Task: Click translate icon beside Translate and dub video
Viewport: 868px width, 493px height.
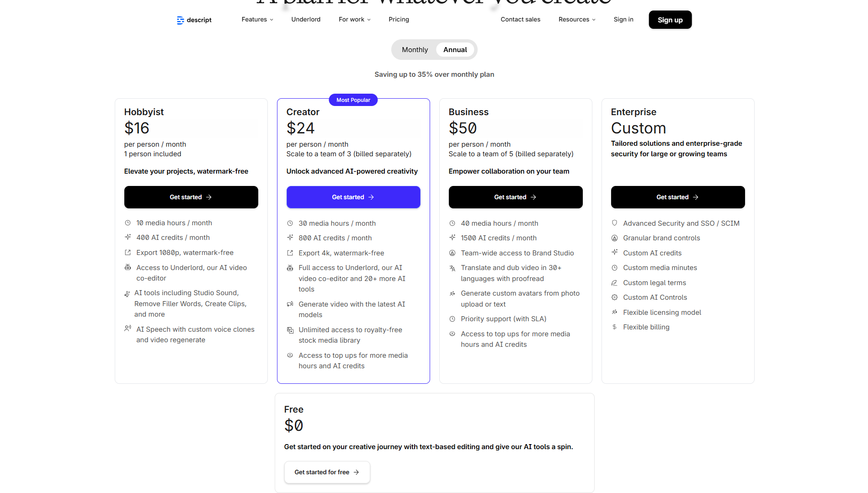Action: pyautogui.click(x=452, y=268)
